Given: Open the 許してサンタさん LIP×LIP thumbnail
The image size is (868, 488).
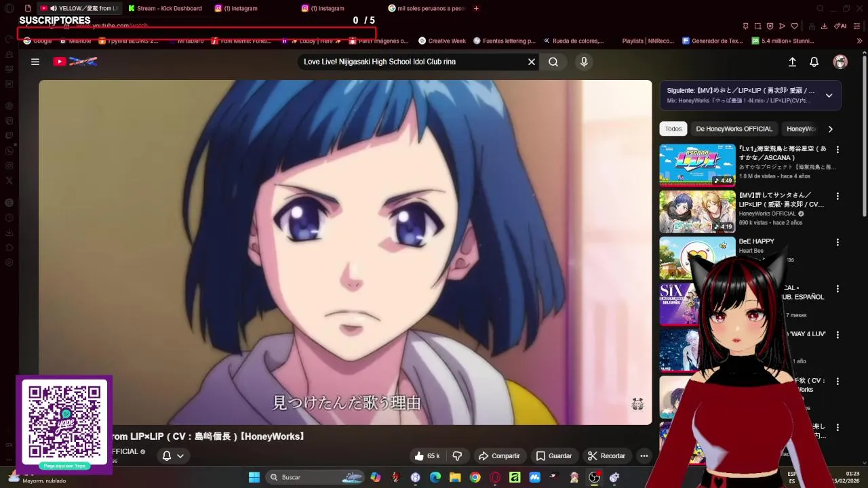Looking at the screenshot, I should (x=697, y=211).
